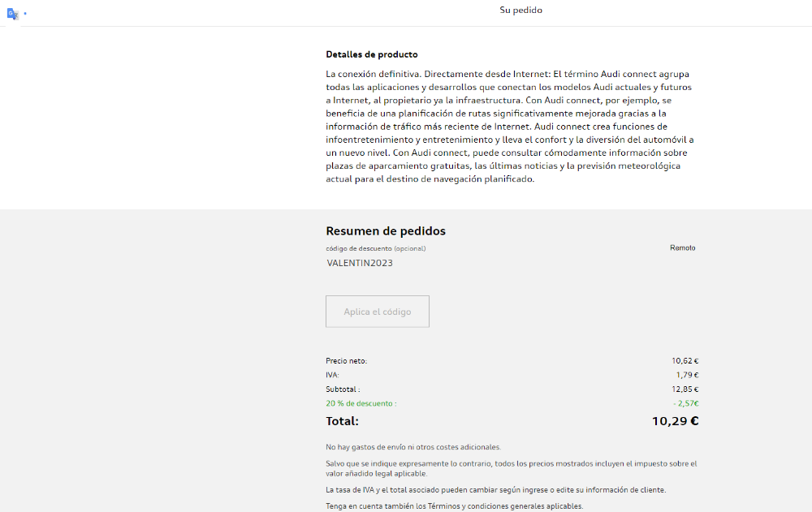This screenshot has width=812, height=512.
Task: Click the Audi connect product description paragraph
Action: (x=510, y=127)
